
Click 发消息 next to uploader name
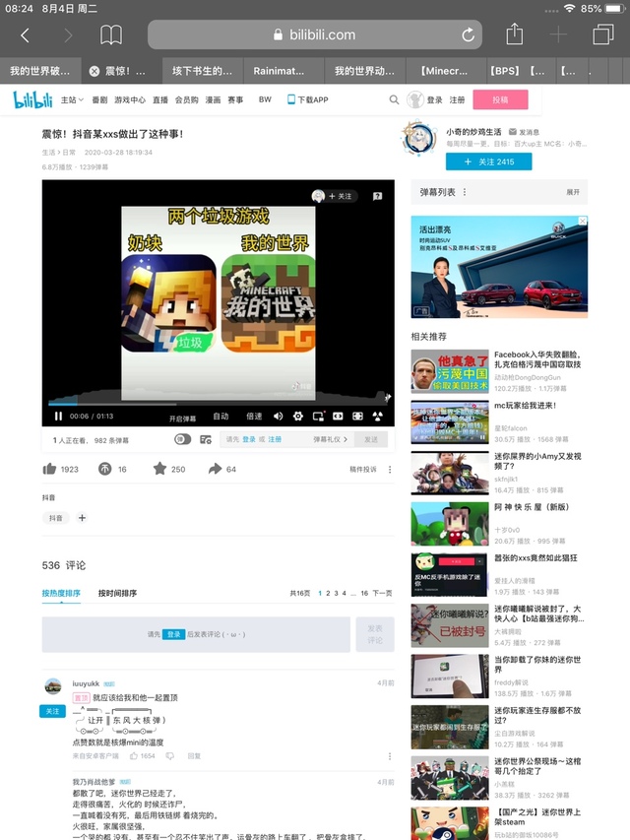[x=524, y=132]
